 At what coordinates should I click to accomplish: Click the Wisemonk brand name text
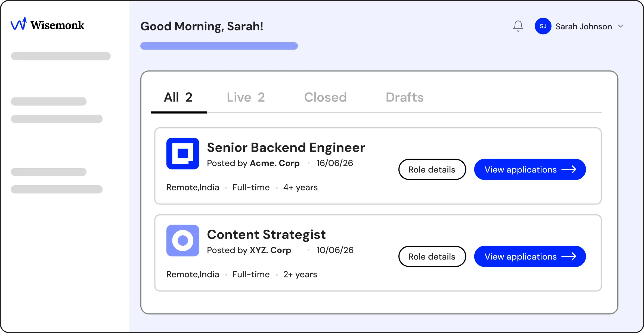[x=57, y=25]
